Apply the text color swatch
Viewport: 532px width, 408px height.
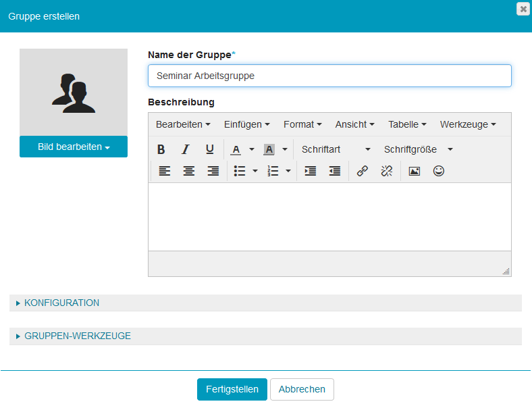(x=236, y=149)
